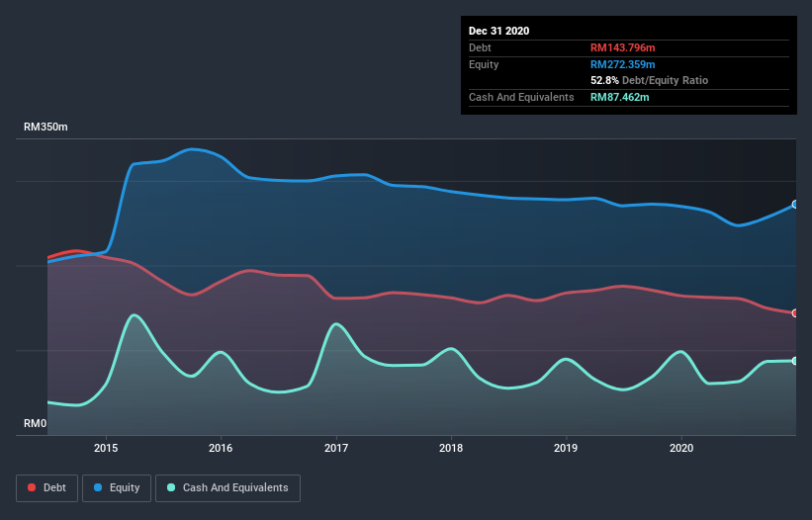Click the tooltip's Cash And Equivalents label
The image size is (812, 520).
click(x=521, y=97)
